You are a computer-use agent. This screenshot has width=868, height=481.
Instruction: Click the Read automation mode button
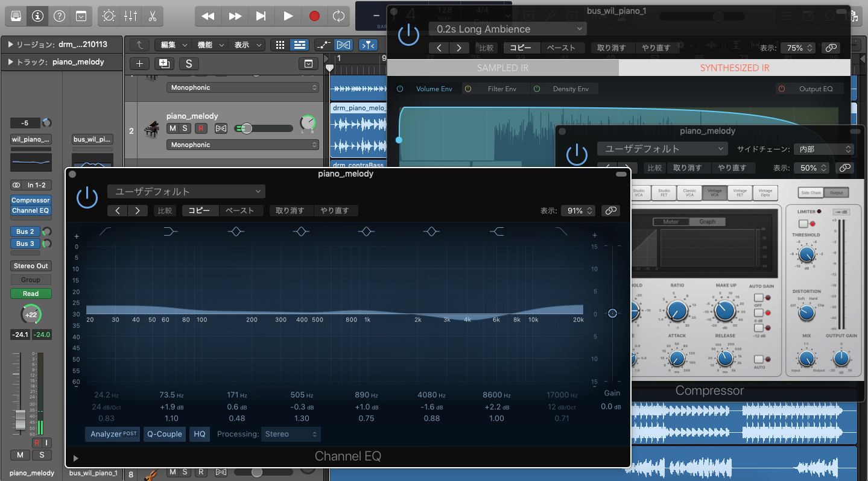pos(31,294)
